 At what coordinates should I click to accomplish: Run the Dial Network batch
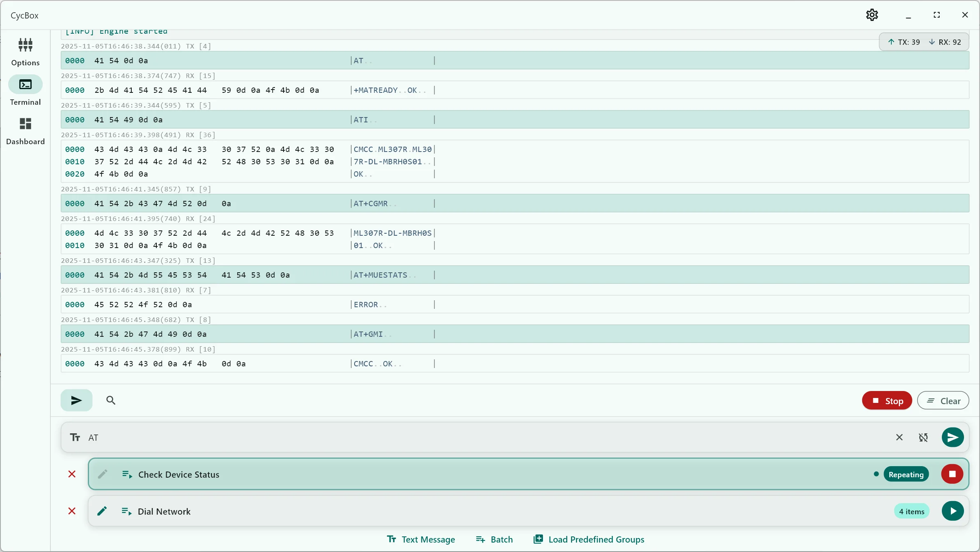[953, 511]
